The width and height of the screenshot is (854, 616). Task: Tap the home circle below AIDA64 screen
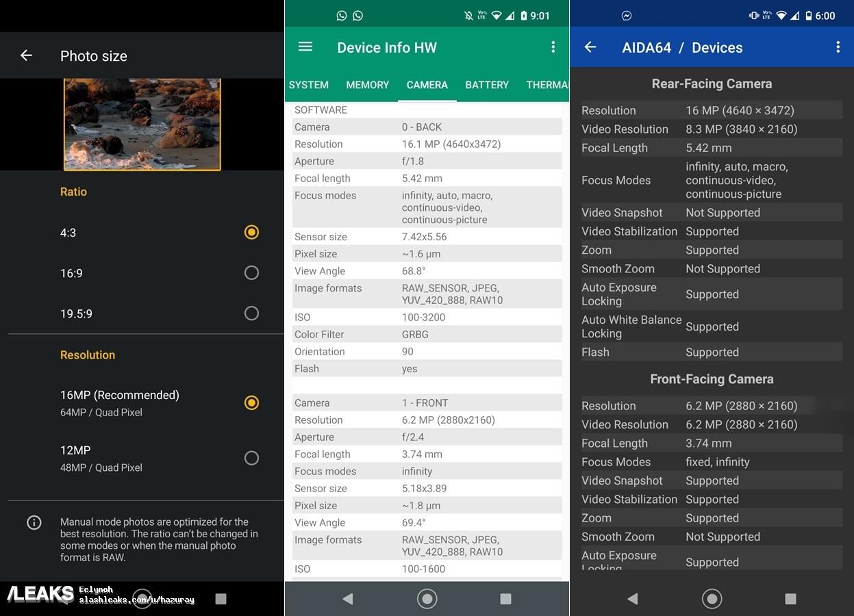[712, 599]
